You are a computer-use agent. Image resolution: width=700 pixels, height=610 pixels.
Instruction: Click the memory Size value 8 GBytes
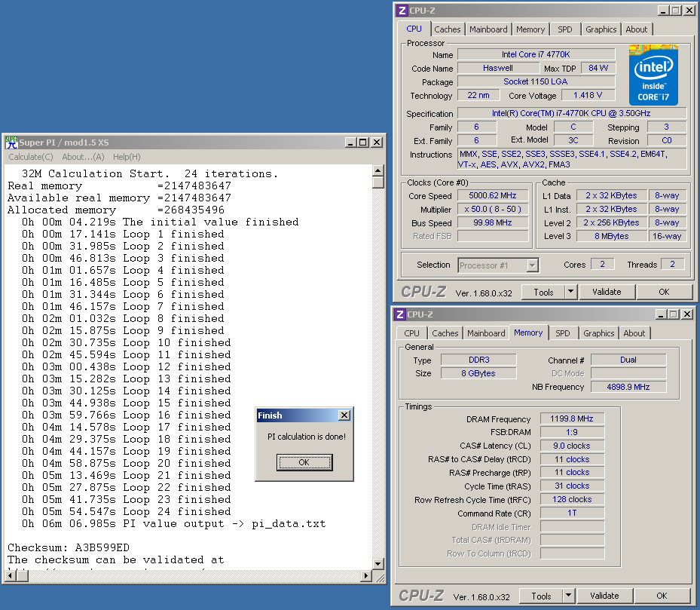tap(478, 373)
